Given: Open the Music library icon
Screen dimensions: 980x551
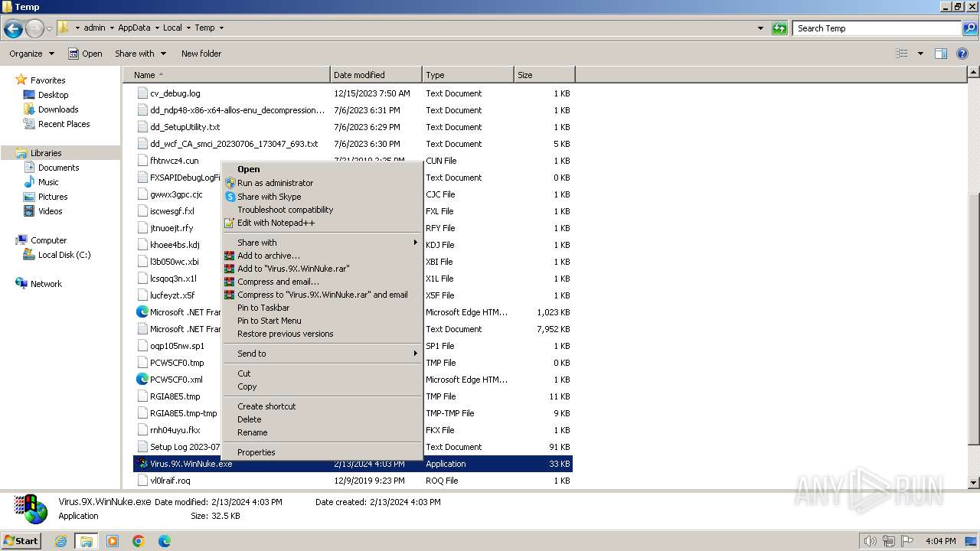Looking at the screenshot, I should point(29,182).
